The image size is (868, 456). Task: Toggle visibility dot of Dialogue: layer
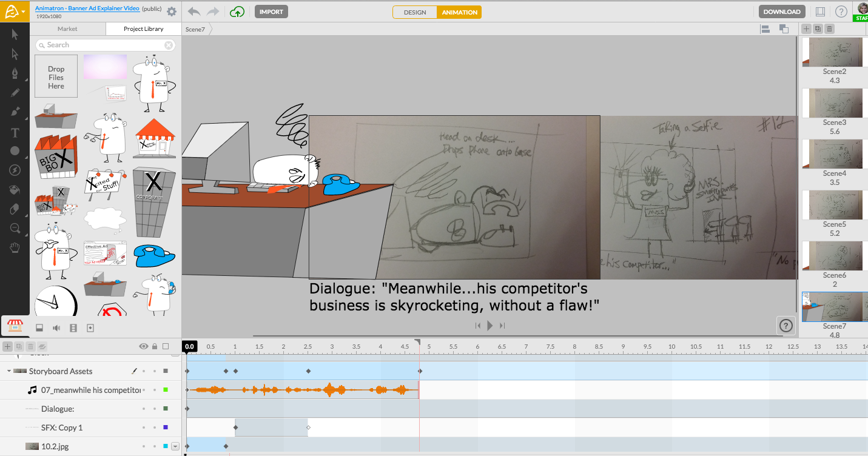[144, 409]
